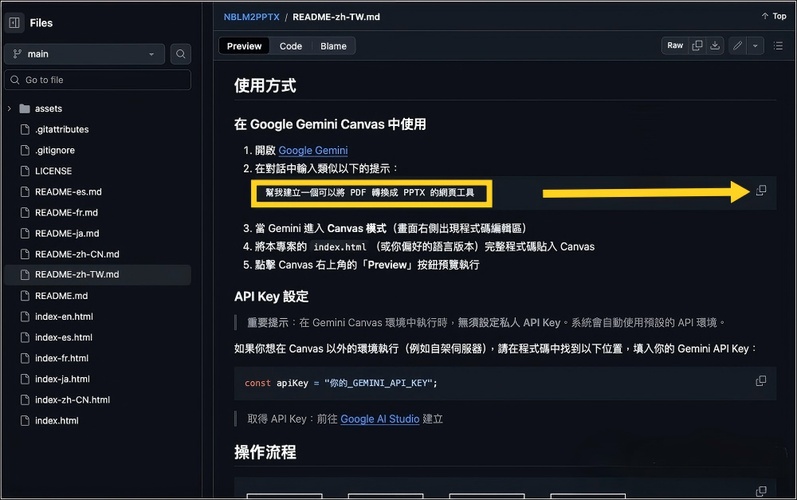
Task: Open the Google Gemini link
Action: [313, 150]
